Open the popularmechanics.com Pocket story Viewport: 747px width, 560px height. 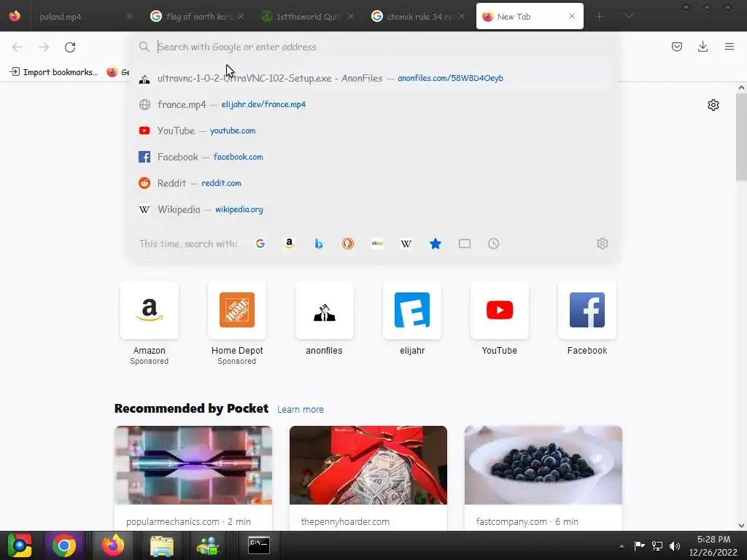click(x=193, y=478)
